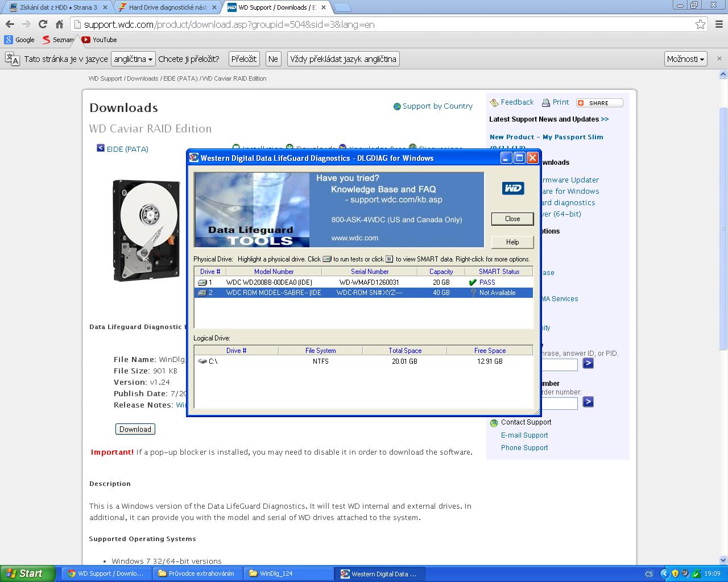
Task: Click the EIDE (PATA) link
Action: pyautogui.click(x=127, y=149)
